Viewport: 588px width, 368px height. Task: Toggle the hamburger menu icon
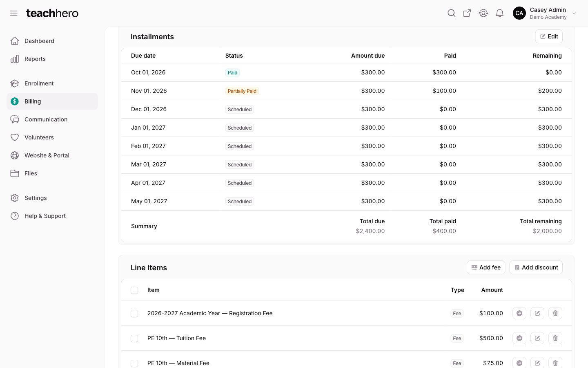tap(14, 13)
